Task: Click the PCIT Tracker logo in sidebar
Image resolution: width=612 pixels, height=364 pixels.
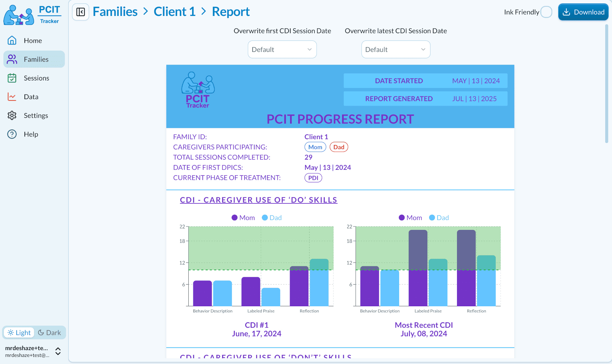Action: [33, 15]
